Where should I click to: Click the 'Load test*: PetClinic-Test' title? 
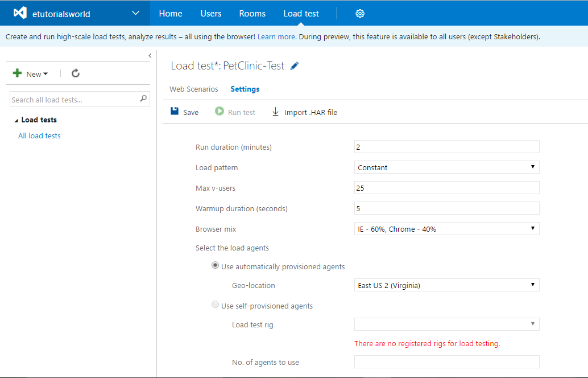pyautogui.click(x=227, y=65)
